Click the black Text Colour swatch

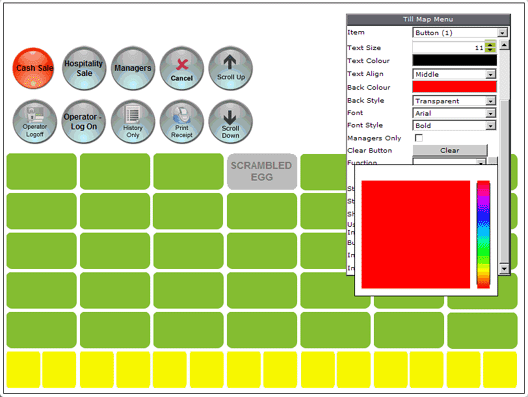click(454, 60)
